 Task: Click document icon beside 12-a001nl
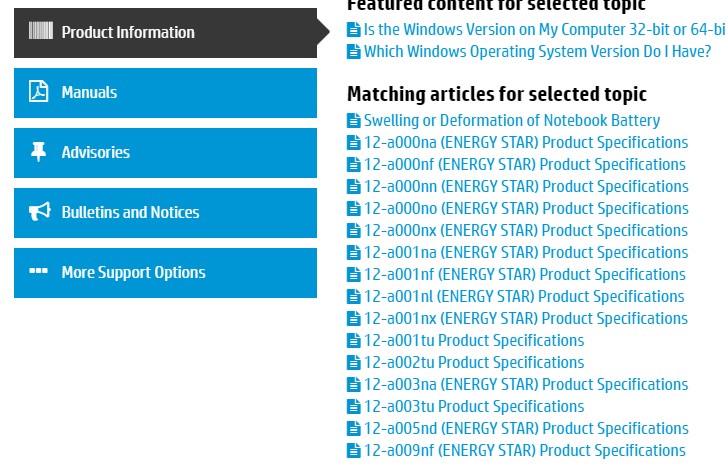(x=354, y=297)
